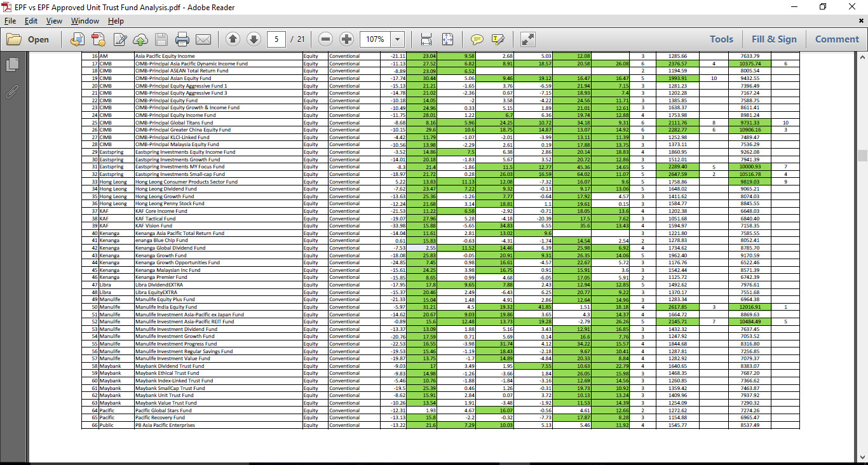Click 'CIMB-Principal Global Titans Fund' cell
Viewport: 868px width, 465px height.
tap(218, 123)
